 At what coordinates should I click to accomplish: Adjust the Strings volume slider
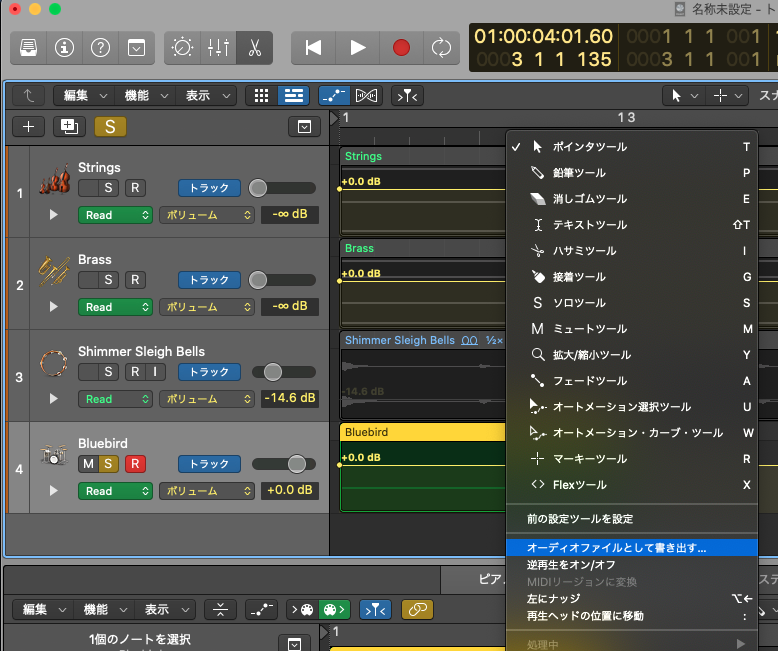(x=258, y=188)
